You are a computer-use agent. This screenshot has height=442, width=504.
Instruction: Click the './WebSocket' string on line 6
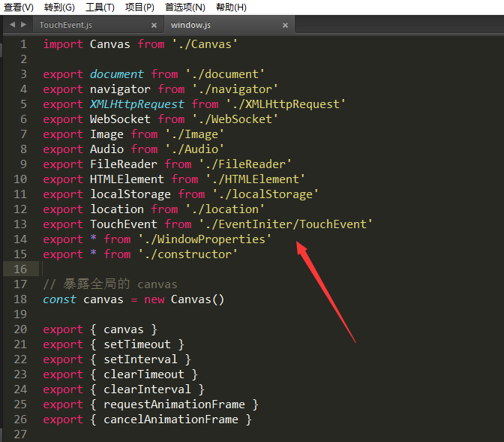(235, 119)
